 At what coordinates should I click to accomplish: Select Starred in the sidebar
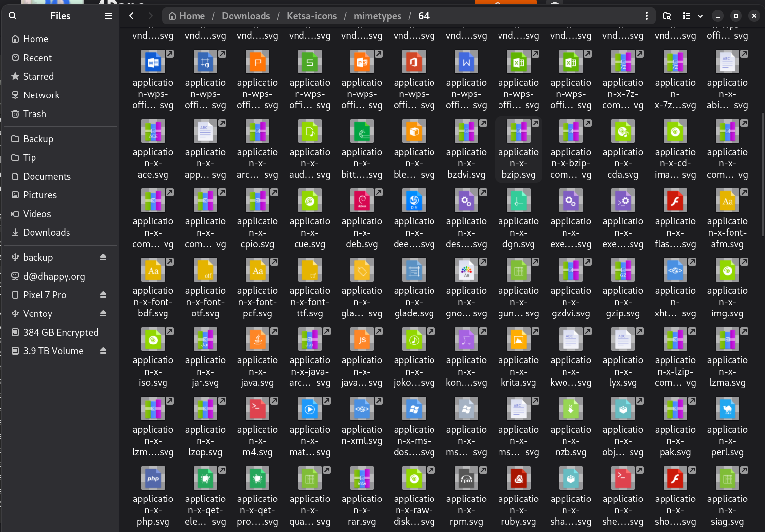[38, 76]
